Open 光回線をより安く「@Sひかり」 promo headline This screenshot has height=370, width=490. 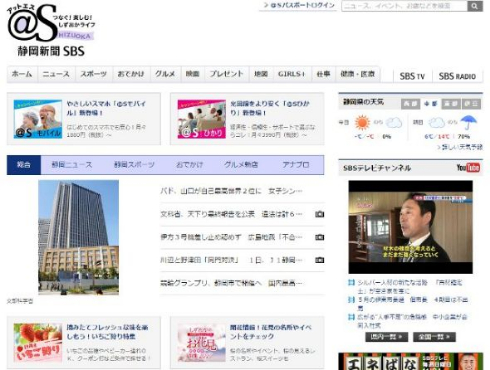(x=270, y=108)
